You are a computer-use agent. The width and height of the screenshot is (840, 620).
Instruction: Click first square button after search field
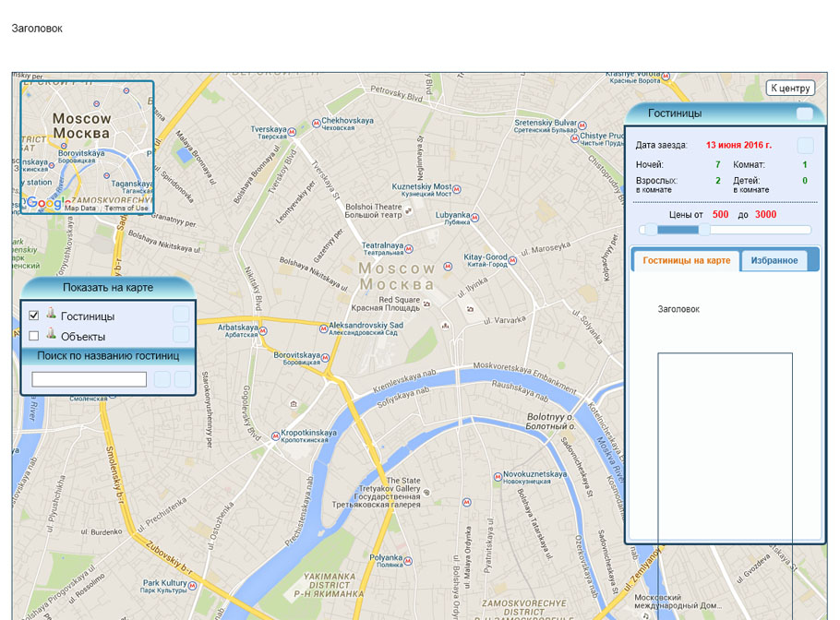click(x=162, y=379)
